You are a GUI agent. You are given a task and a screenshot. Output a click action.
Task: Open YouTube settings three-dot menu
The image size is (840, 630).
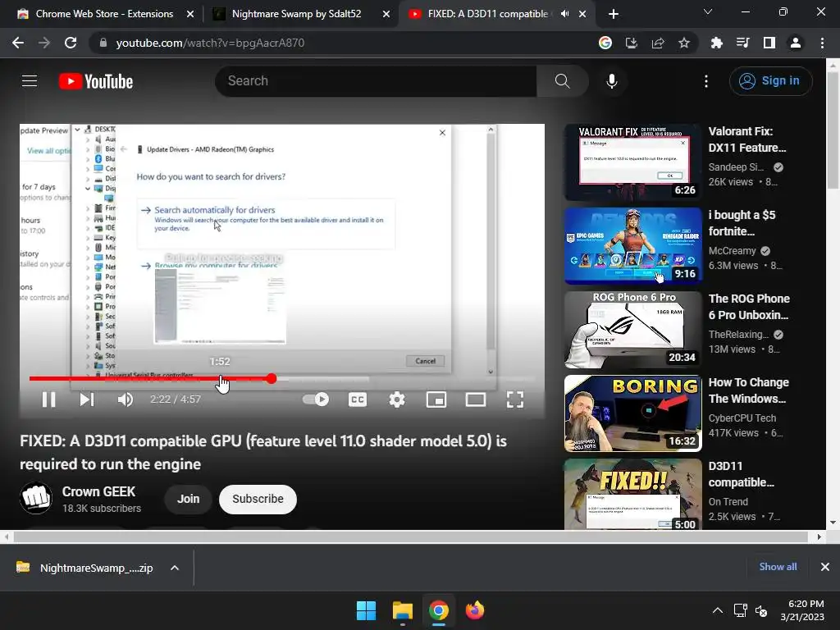(x=706, y=81)
